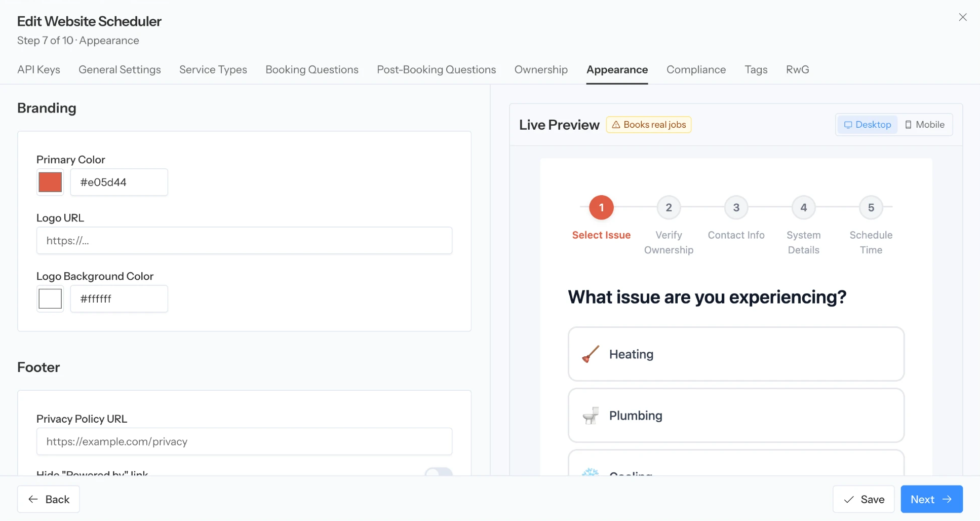The image size is (980, 521).
Task: Open the API Keys tab
Action: tap(38, 69)
